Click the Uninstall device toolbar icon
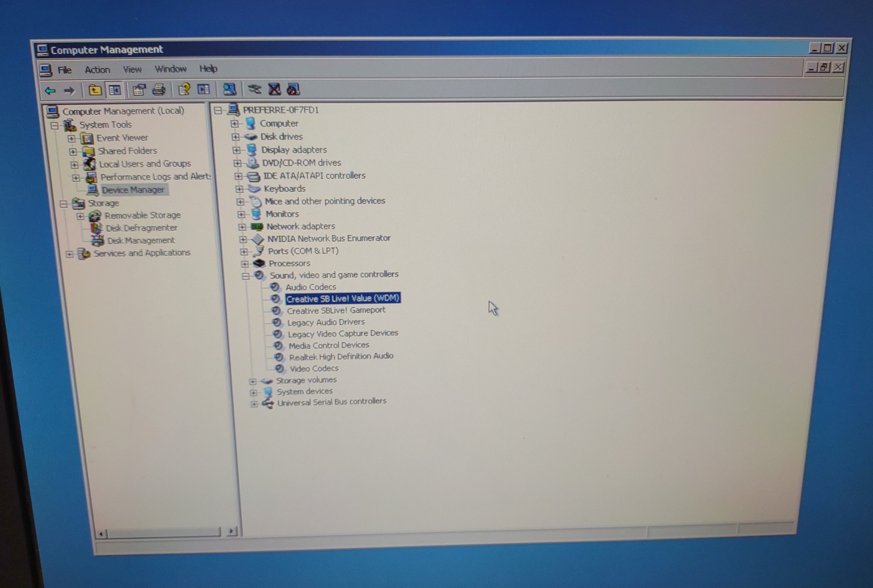This screenshot has height=588, width=873. (274, 89)
